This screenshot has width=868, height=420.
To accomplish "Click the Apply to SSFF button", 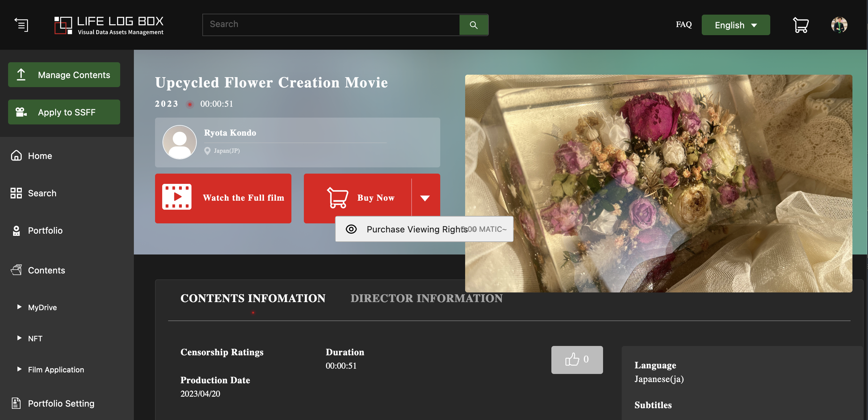I will tap(64, 112).
